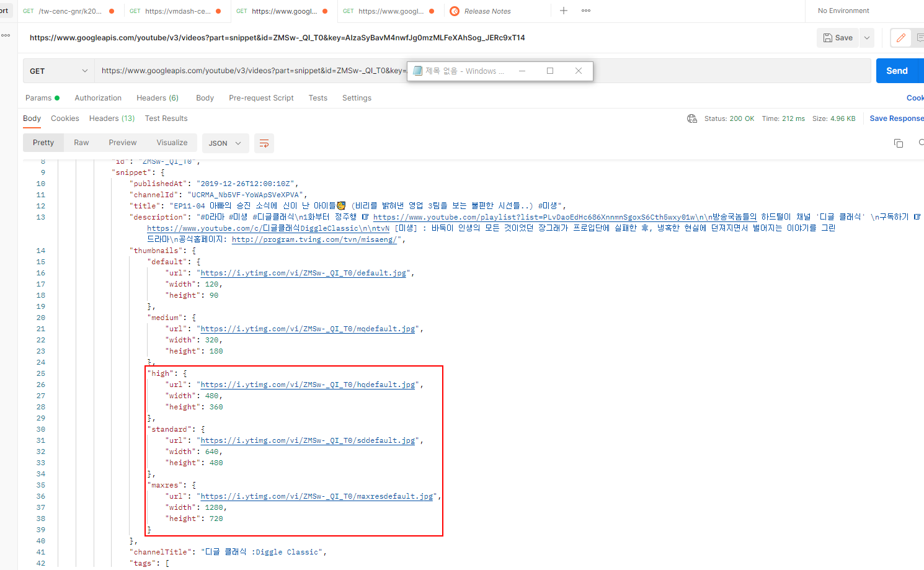Image resolution: width=924 pixels, height=570 pixels.
Task: Open the No Environment selector
Action: 843,11
